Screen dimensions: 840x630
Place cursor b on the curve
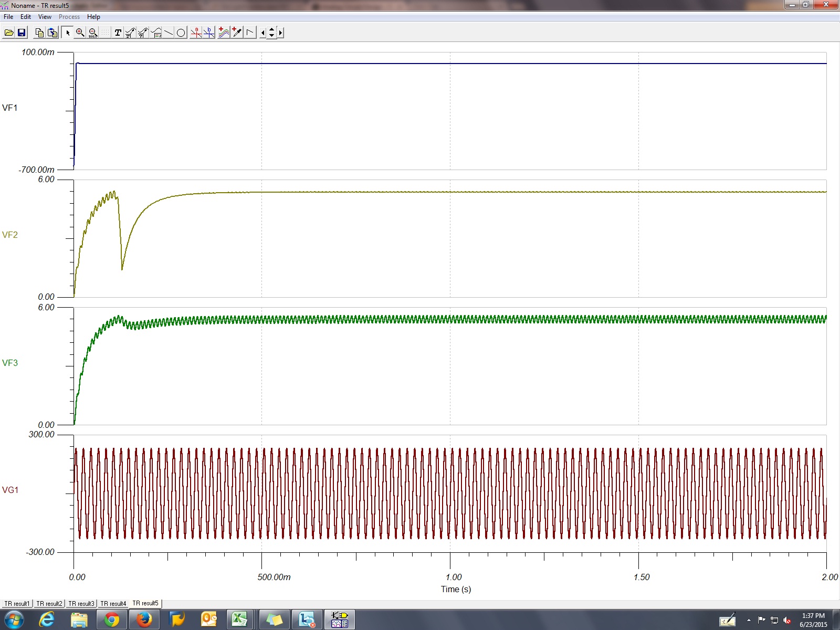tap(209, 33)
